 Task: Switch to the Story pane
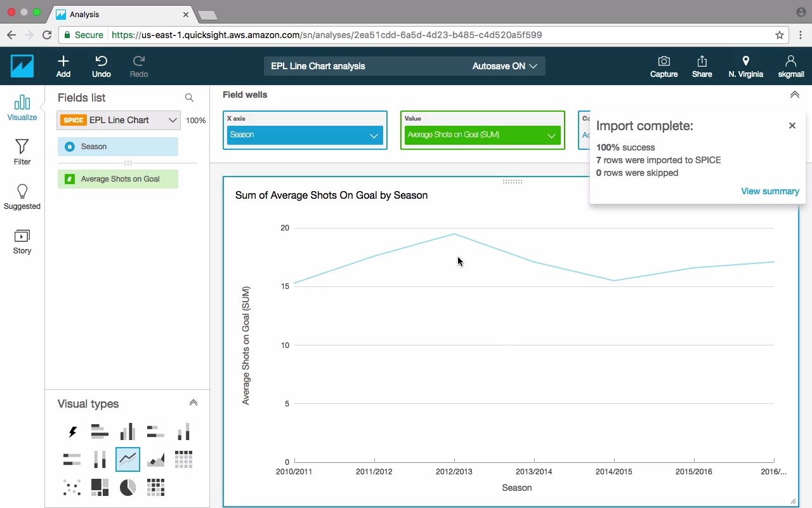tap(22, 241)
